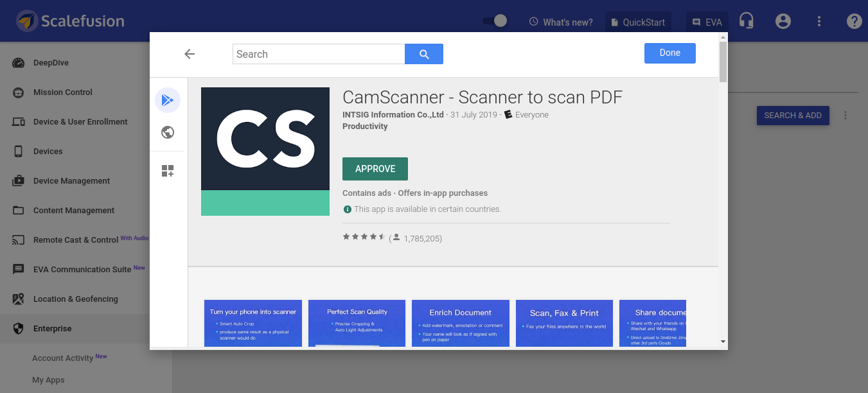This screenshot has height=393, width=868.
Task: Click the Enterprise shield icon
Action: point(18,329)
